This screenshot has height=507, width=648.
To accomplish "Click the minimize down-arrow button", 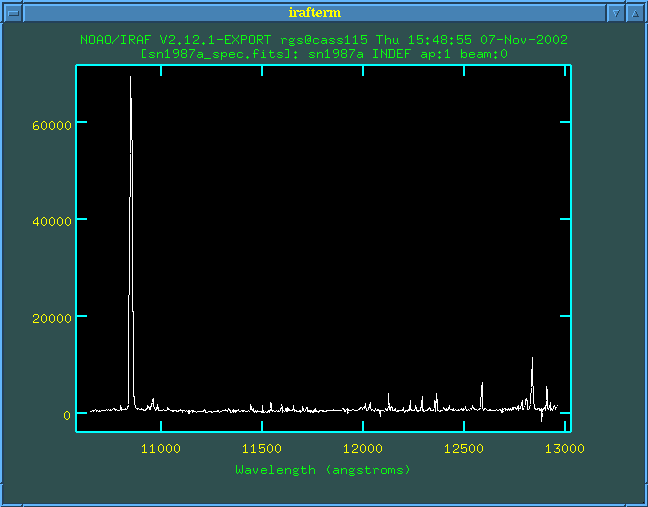I will 616,12.
